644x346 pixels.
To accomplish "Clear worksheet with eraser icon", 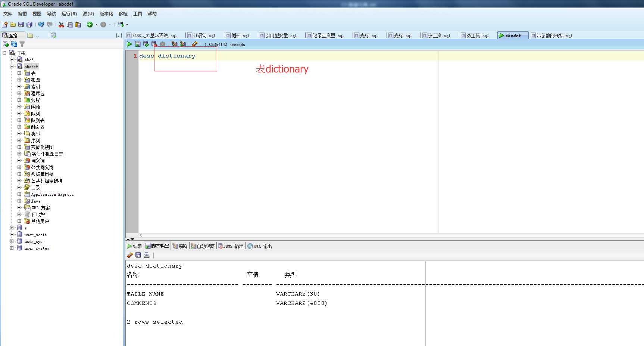I will coord(194,44).
